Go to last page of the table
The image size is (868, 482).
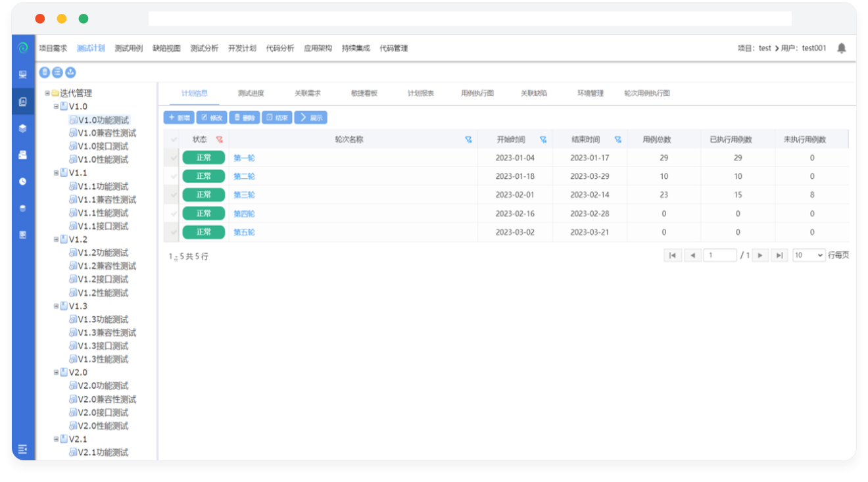point(779,255)
